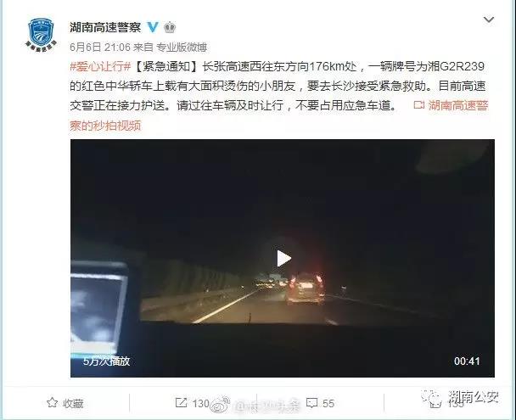
Task: Open the 湖南高速警察 profile name link
Action: [105, 27]
